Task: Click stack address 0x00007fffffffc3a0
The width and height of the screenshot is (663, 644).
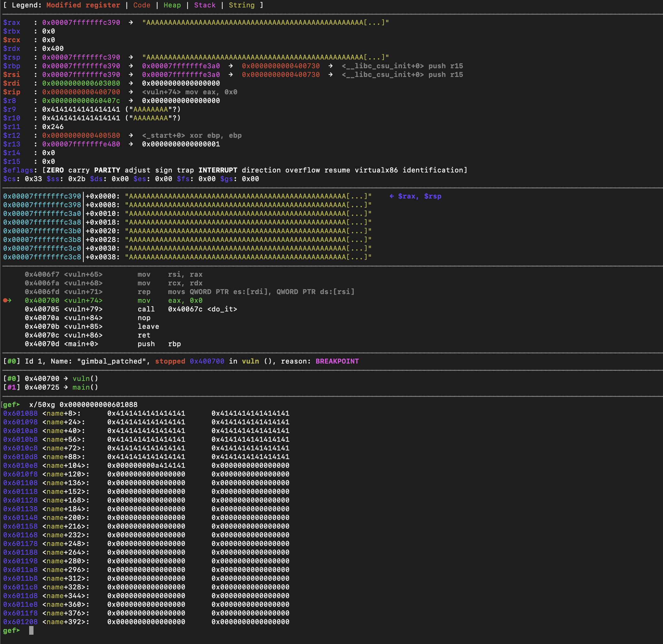Action: [x=42, y=213]
